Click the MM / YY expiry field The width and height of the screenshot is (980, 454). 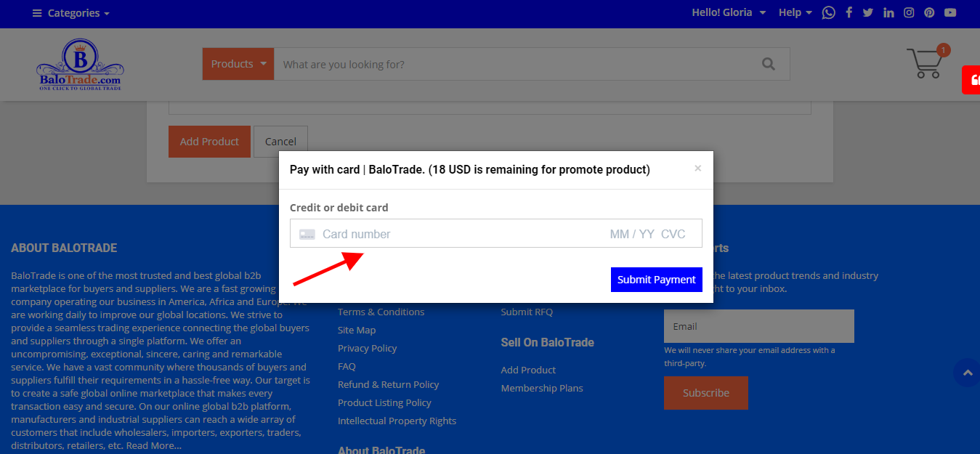click(632, 234)
